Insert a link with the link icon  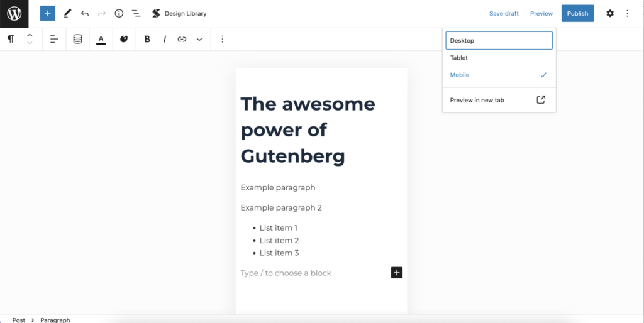click(182, 39)
